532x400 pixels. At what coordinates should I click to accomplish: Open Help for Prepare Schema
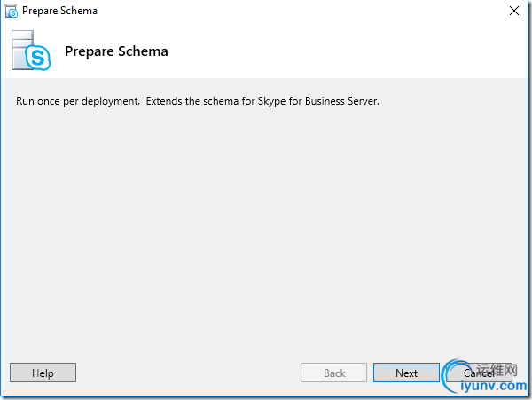[43, 373]
